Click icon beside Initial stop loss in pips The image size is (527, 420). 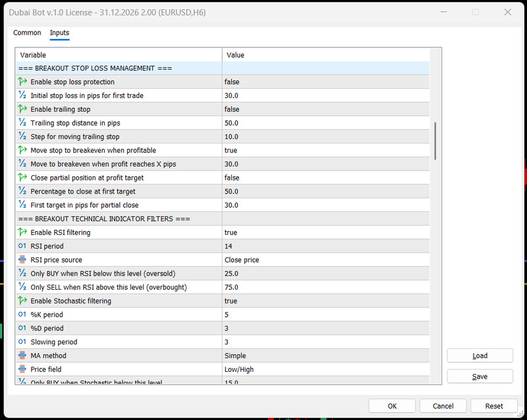(22, 95)
